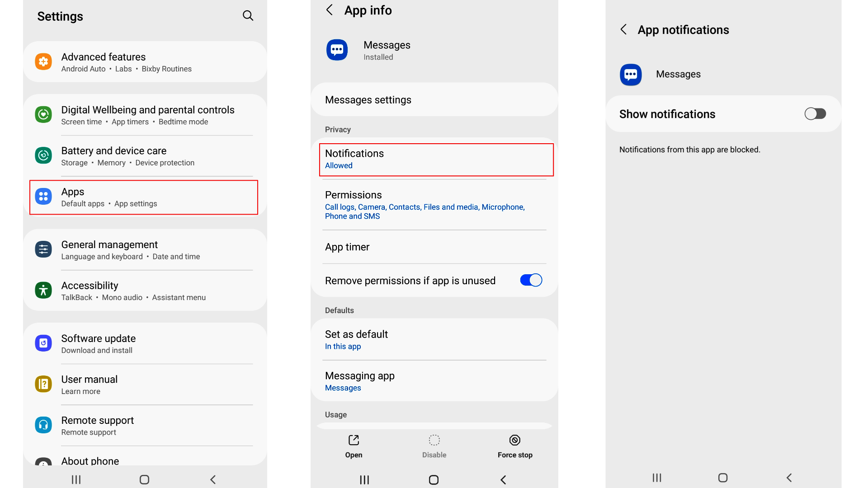
Task: Tap the Messages icon in App notifications
Action: point(631,75)
